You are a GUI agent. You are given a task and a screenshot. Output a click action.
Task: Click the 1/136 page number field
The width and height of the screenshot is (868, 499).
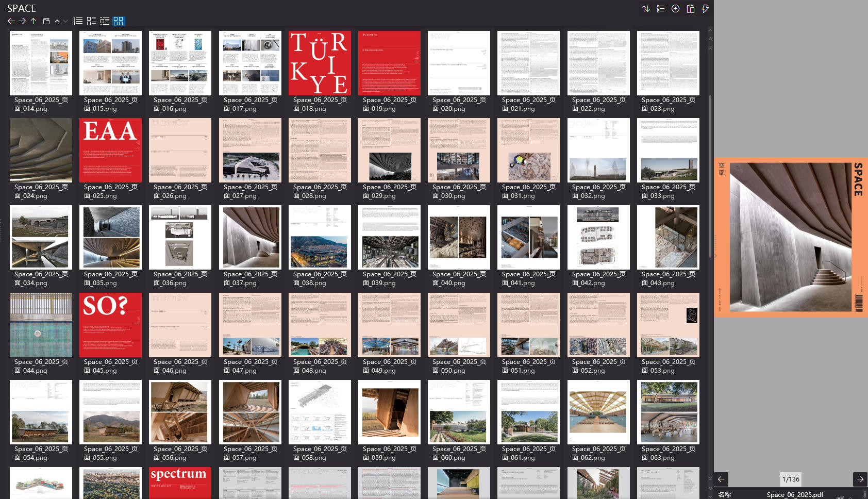[x=791, y=479]
